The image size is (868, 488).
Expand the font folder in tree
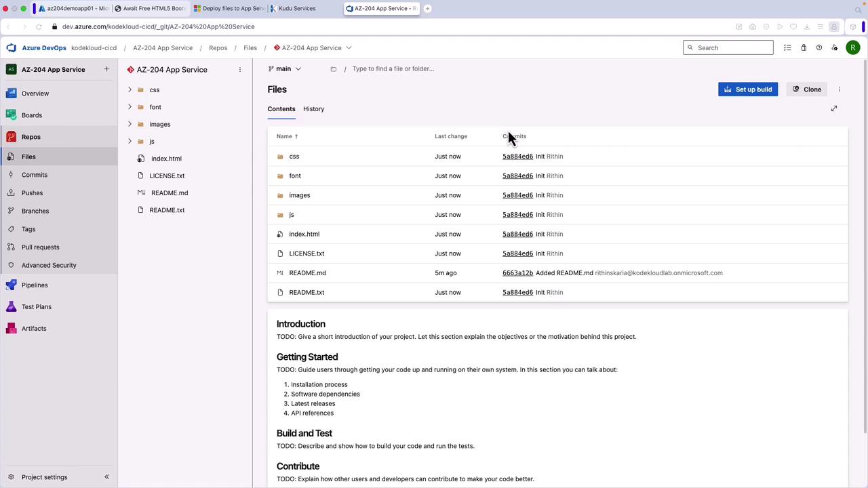(130, 106)
